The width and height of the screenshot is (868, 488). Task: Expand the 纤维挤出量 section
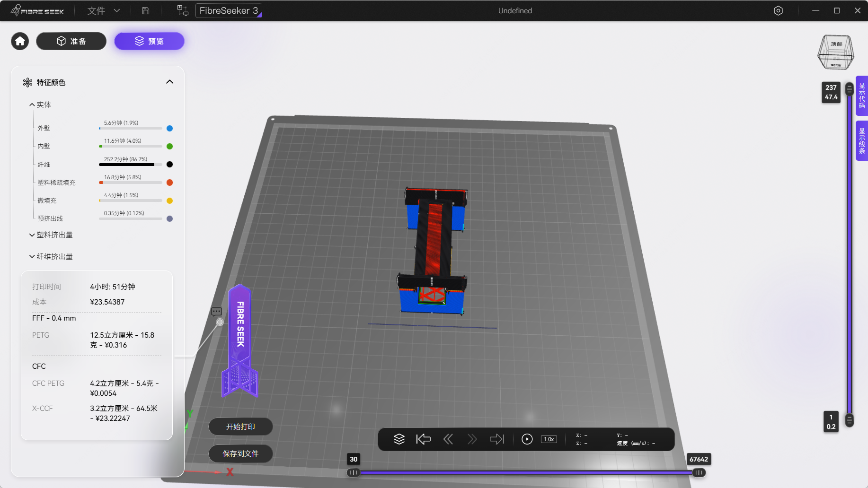[x=51, y=257]
